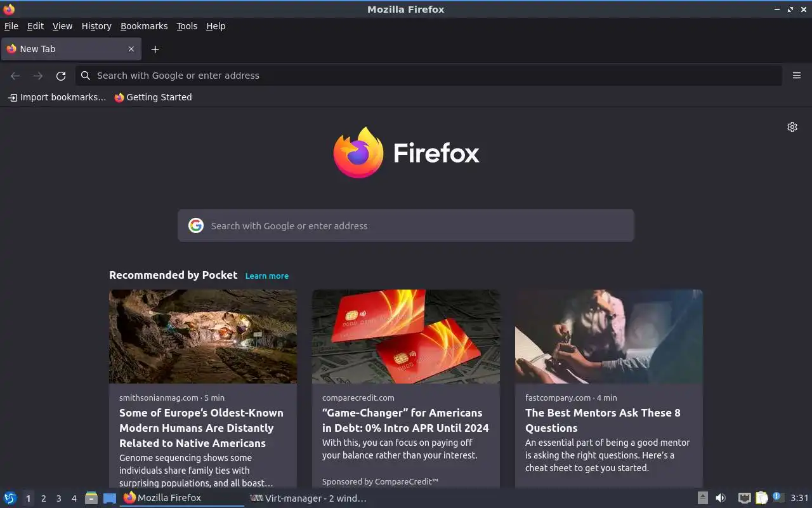Open the update notifier tray icon
812x508 pixels.
coord(778,498)
